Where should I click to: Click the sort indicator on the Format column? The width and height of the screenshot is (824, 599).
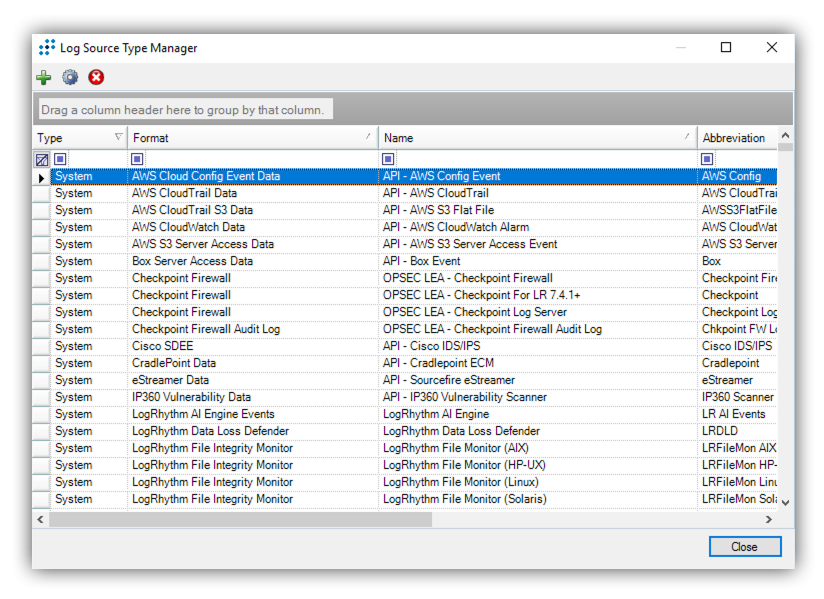coord(370,137)
